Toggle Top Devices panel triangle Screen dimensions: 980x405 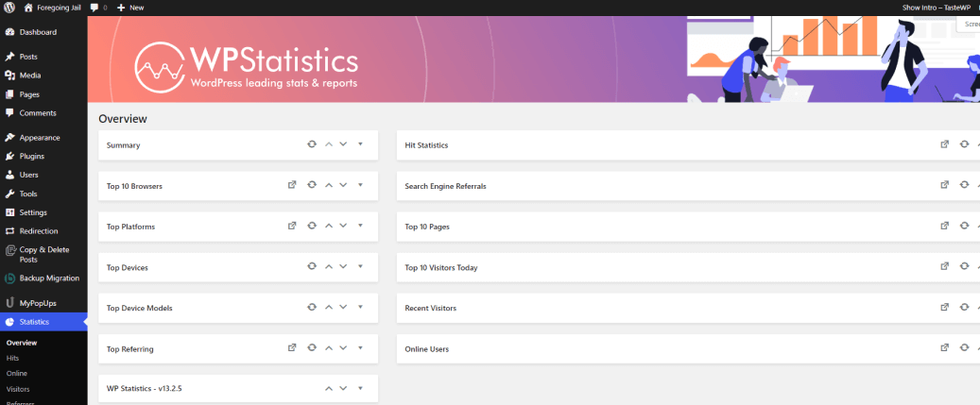pos(361,266)
